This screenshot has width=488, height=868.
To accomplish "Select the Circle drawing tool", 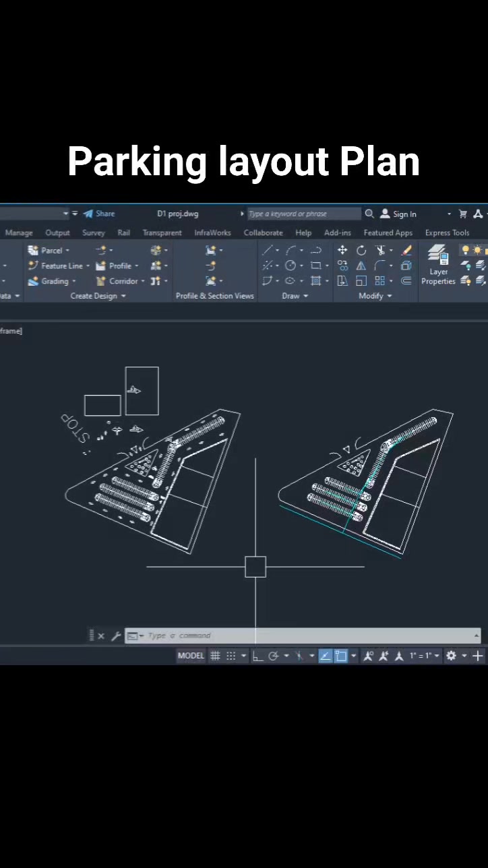I will [x=291, y=266].
